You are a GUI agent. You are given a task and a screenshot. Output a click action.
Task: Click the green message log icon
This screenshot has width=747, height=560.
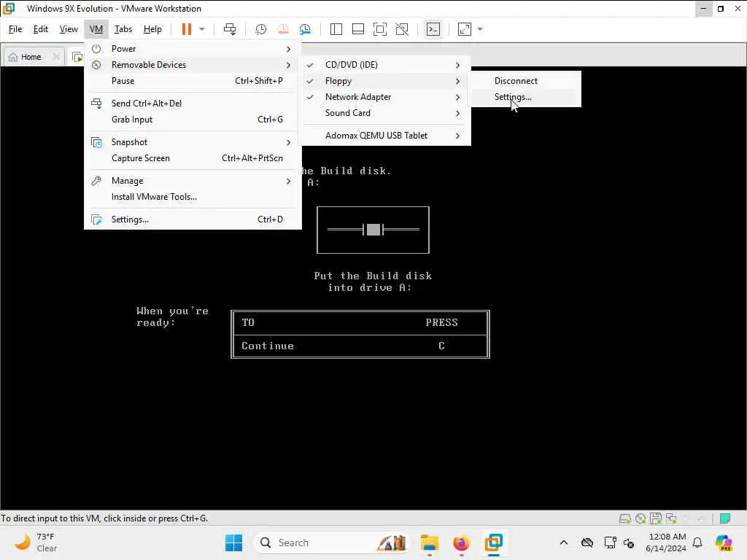click(725, 518)
